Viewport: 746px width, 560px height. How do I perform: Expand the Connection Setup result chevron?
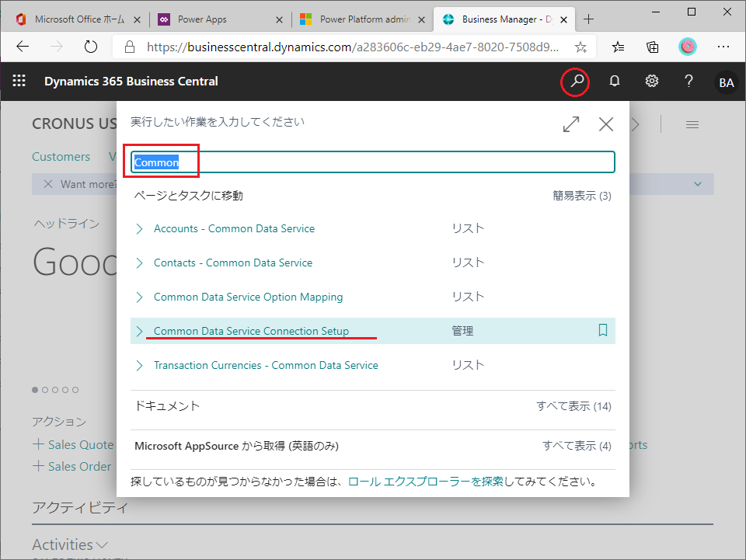(139, 332)
